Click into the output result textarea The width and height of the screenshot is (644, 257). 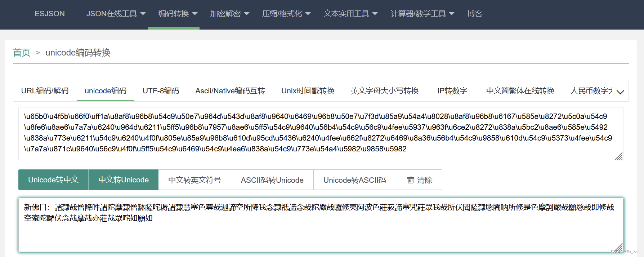pyautogui.click(x=321, y=225)
